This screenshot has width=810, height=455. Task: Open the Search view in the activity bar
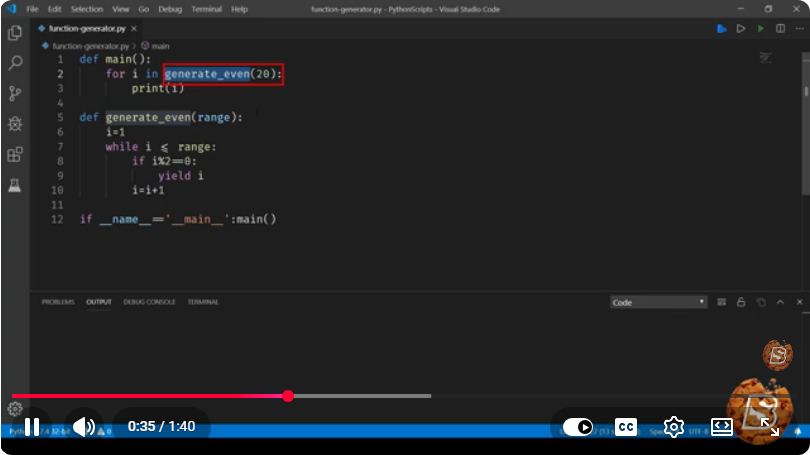15,63
